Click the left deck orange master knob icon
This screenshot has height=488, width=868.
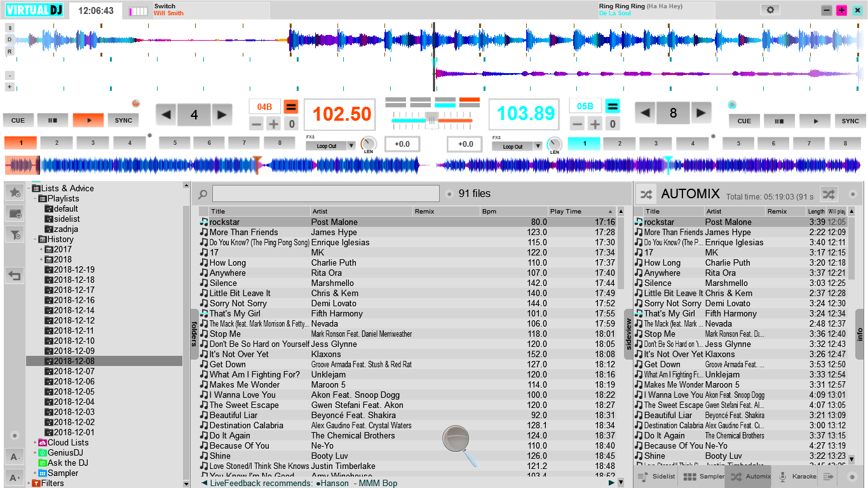tap(135, 104)
